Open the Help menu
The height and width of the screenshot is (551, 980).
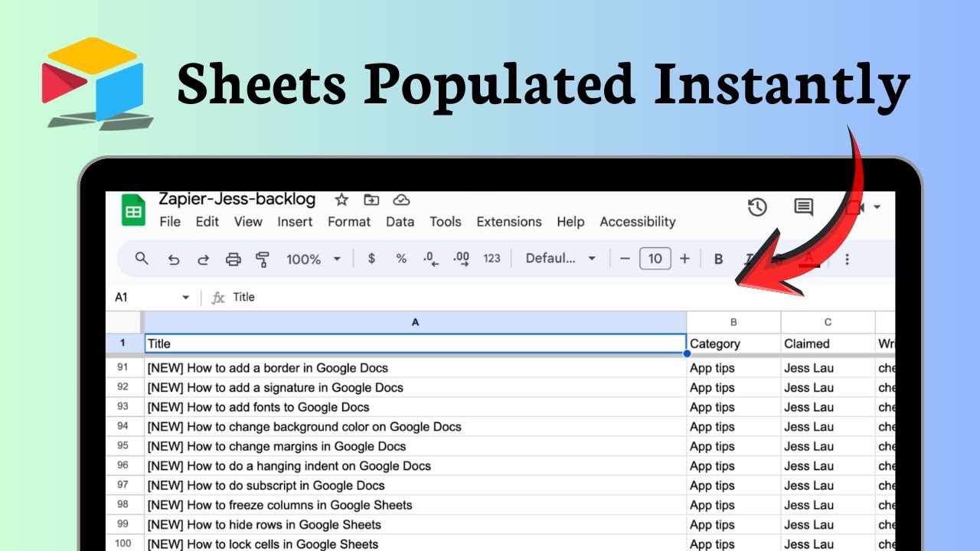pyautogui.click(x=570, y=222)
